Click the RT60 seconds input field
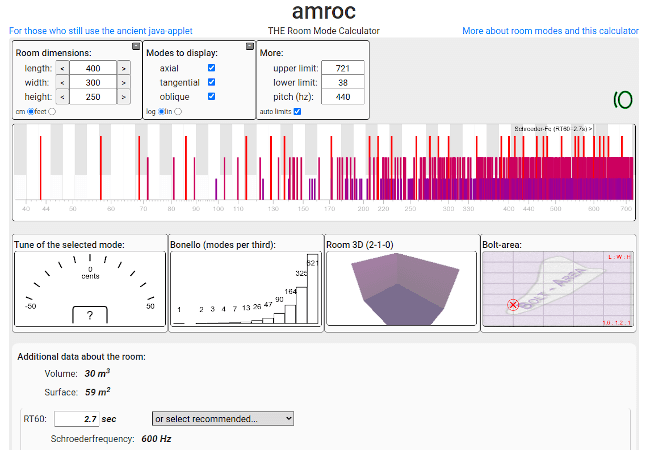Image resolution: width=650 pixels, height=450 pixels. (74, 418)
